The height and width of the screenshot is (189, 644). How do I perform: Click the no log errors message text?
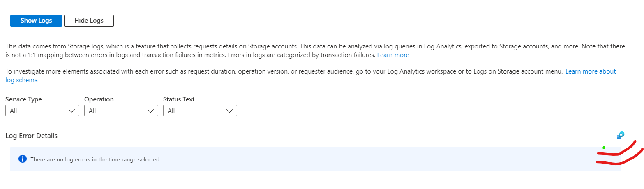[95, 159]
